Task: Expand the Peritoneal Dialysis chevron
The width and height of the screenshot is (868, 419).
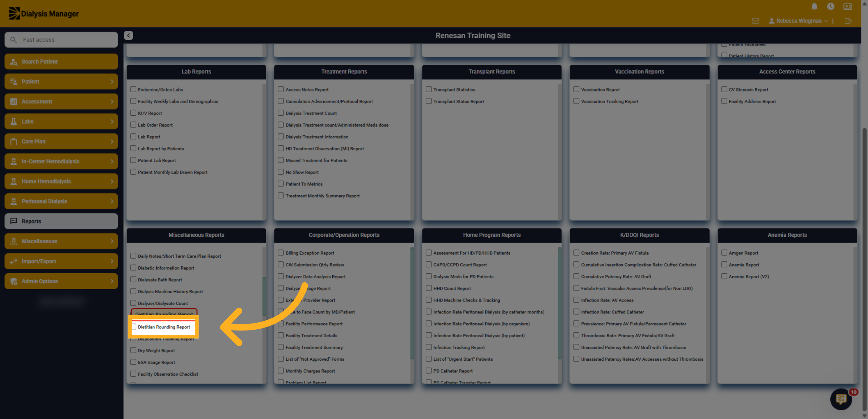Action: [112, 201]
